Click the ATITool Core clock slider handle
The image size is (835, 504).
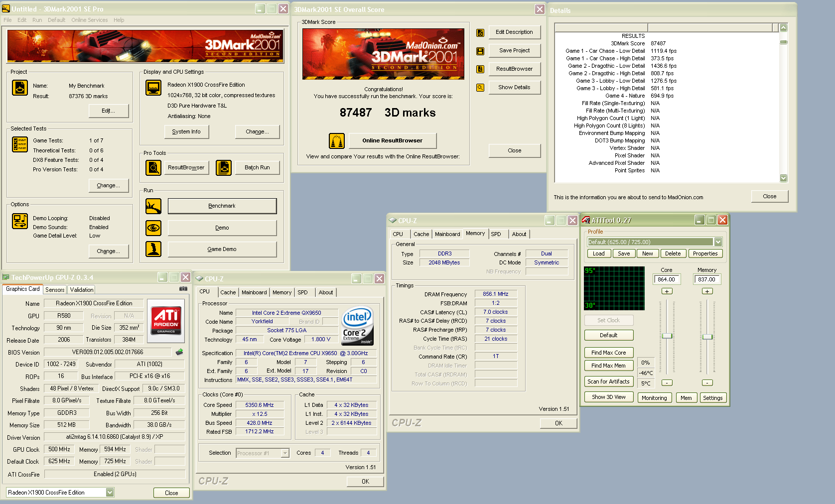[x=667, y=336]
